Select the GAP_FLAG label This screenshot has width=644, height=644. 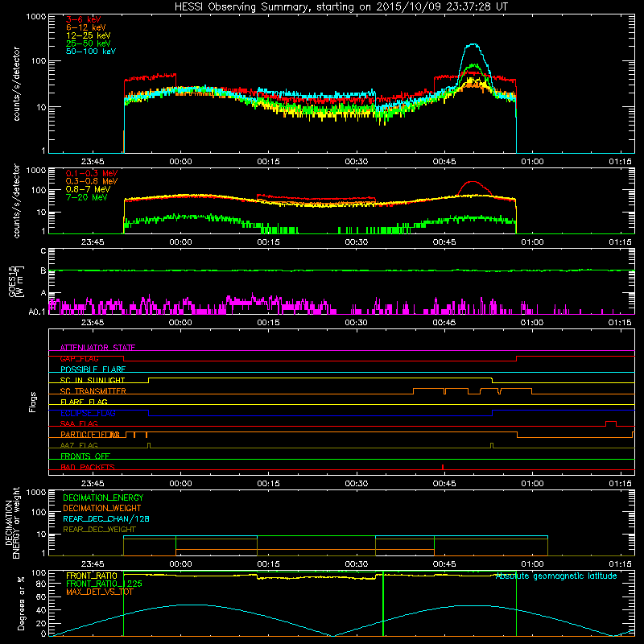click(79, 358)
